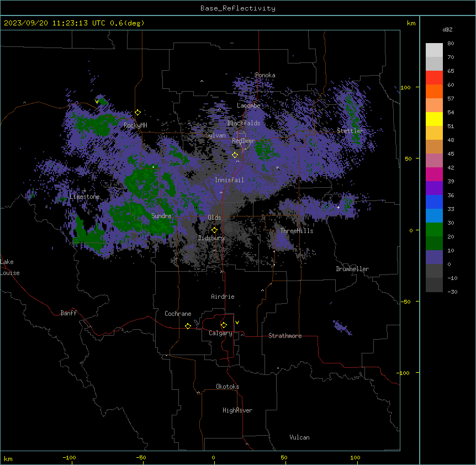Viewport: 476px width, 465px height.
Task: Select the red swatch in the dBZ legend
Action: tap(434, 78)
